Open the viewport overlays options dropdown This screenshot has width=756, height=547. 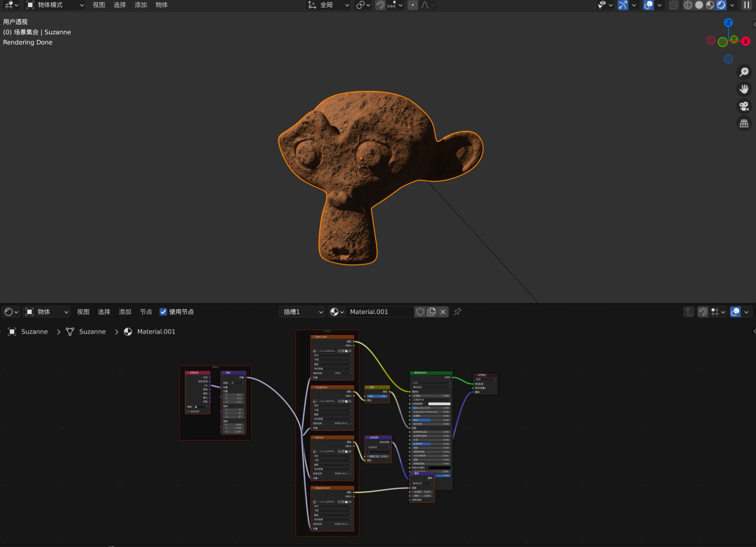point(659,5)
